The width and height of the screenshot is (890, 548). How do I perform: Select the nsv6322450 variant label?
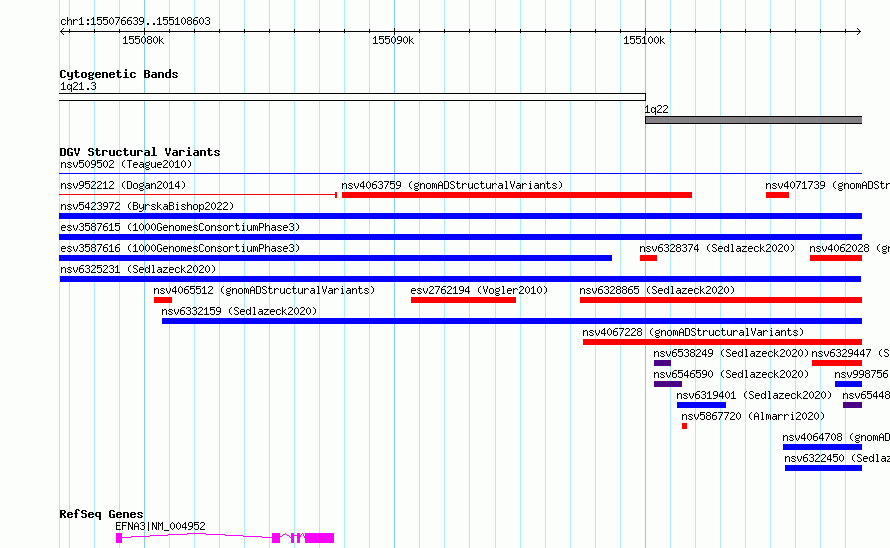click(x=837, y=458)
